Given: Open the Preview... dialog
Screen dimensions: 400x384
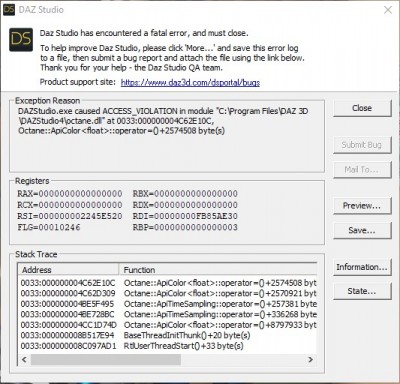Looking at the screenshot, I should tap(362, 206).
